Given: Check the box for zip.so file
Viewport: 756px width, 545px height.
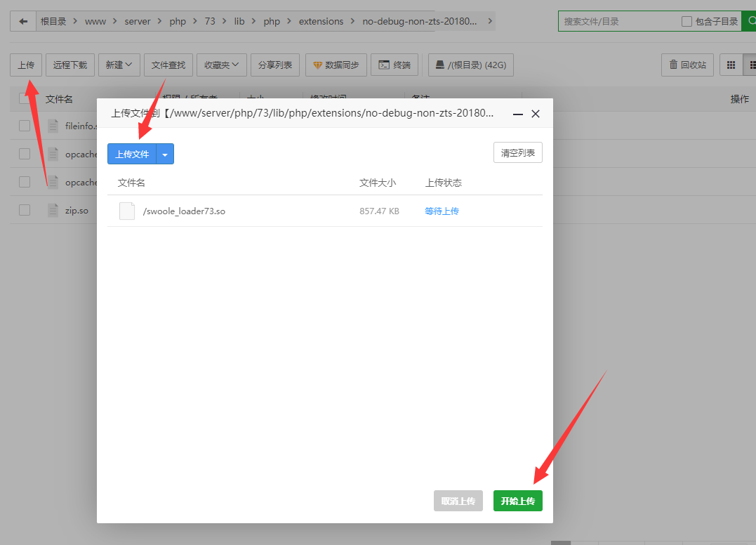Looking at the screenshot, I should [x=25, y=210].
